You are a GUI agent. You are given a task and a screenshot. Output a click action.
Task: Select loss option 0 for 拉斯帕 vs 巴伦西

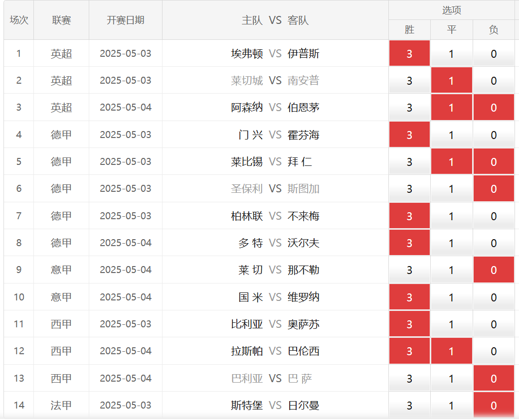pos(494,351)
